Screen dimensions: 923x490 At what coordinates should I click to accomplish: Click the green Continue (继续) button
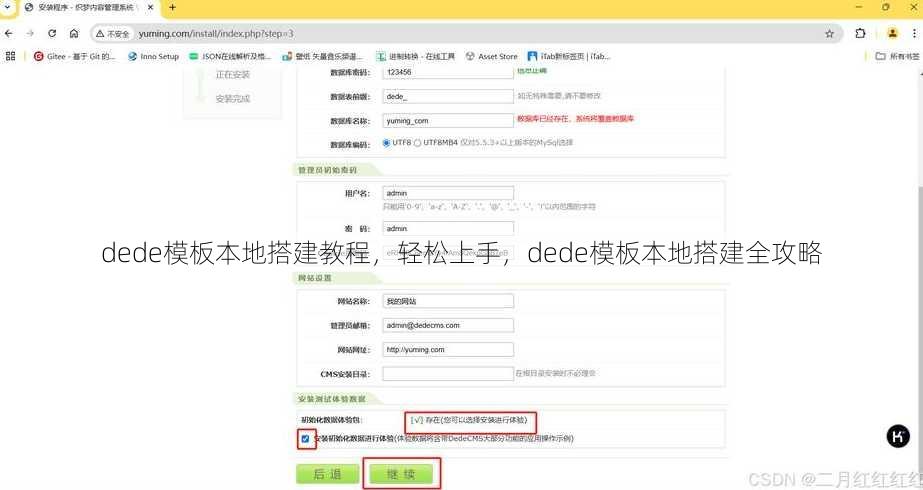pyautogui.click(x=401, y=474)
